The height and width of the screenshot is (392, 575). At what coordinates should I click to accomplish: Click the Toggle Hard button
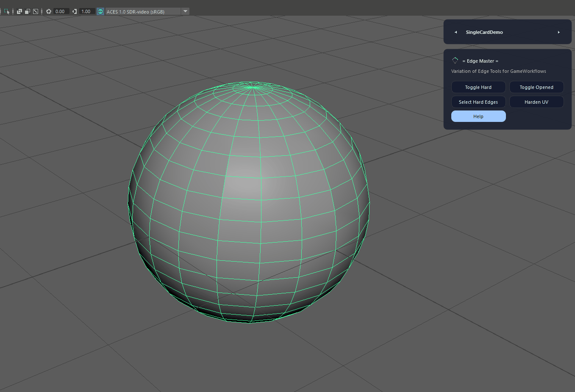tap(478, 87)
